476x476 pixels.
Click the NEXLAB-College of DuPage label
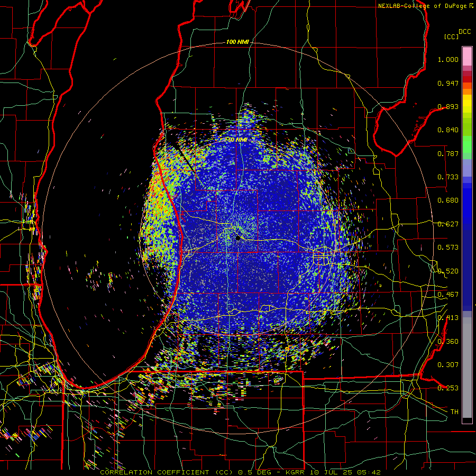(424, 6)
